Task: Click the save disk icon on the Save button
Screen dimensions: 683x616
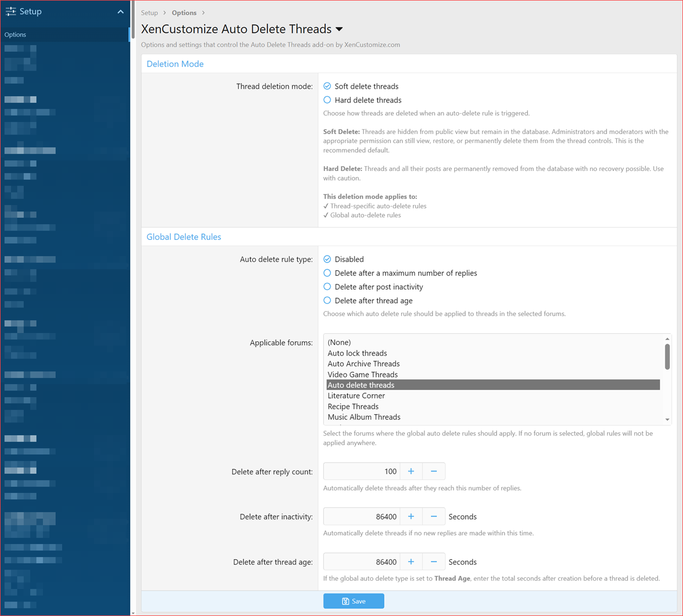Action: coord(345,601)
